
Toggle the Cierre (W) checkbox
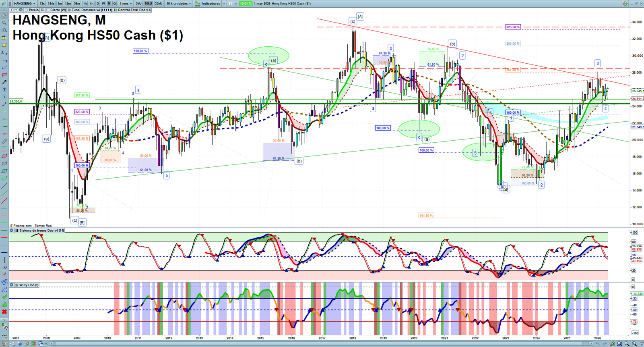pyautogui.click(x=48, y=10)
